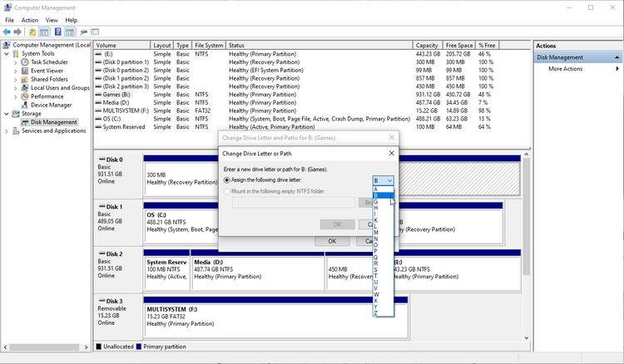The image size is (624, 364).
Task: Choose letter G from the drive list
Action: 384,202
